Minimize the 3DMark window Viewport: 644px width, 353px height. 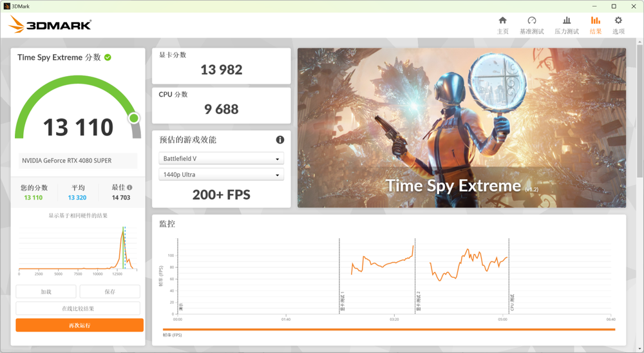pos(594,6)
